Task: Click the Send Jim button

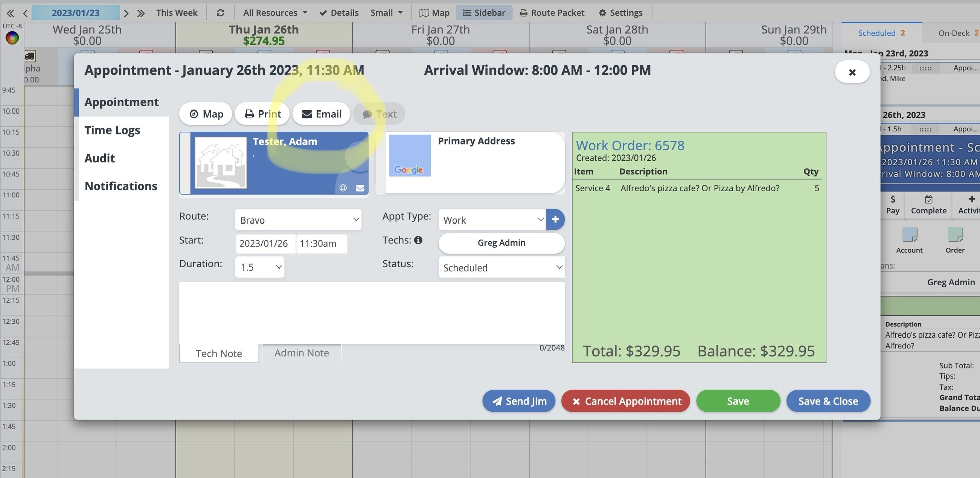Action: 519,401
